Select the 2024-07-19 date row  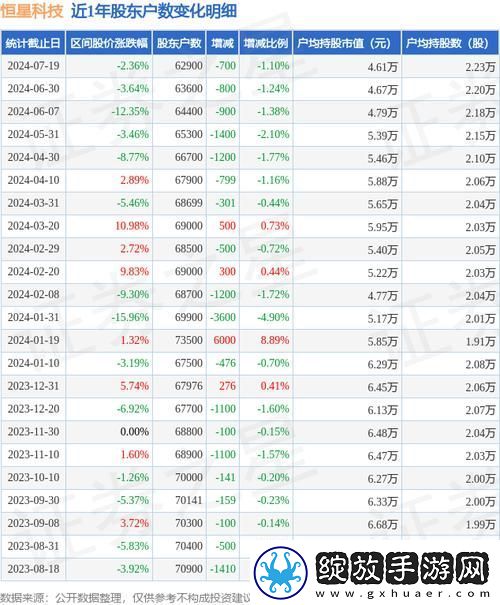pos(250,66)
